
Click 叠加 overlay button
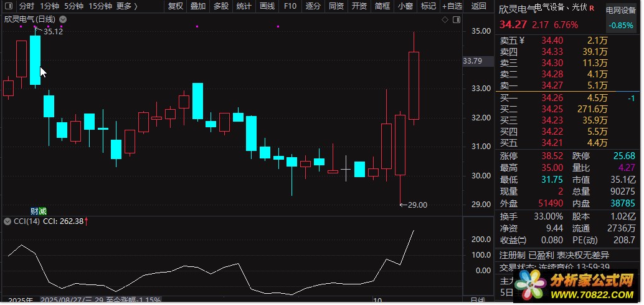(199, 6)
